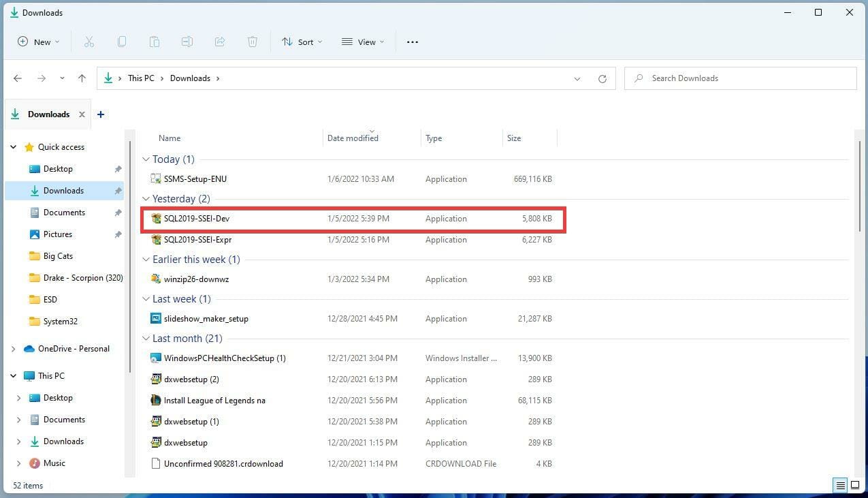
Task: Refresh the Downloads folder view
Action: (x=602, y=78)
